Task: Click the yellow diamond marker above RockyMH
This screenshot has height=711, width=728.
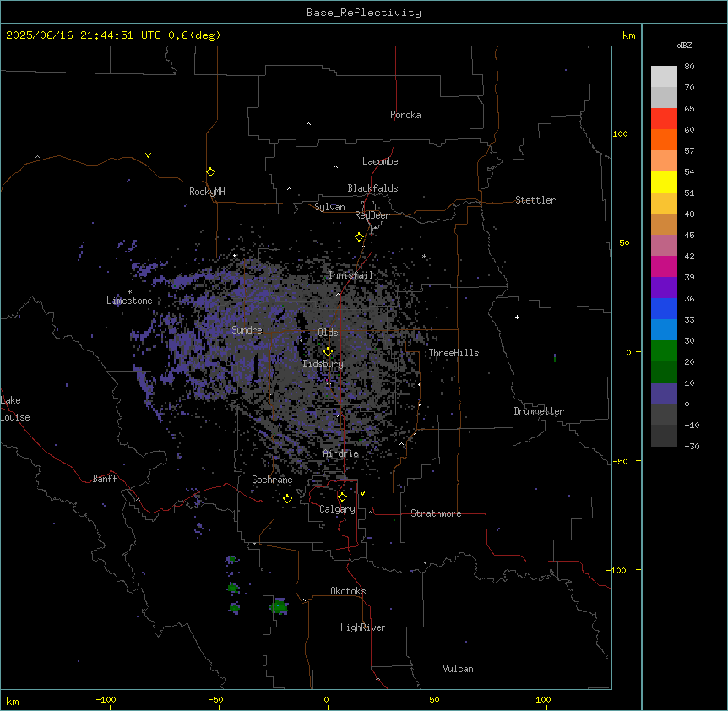Action: point(211,172)
